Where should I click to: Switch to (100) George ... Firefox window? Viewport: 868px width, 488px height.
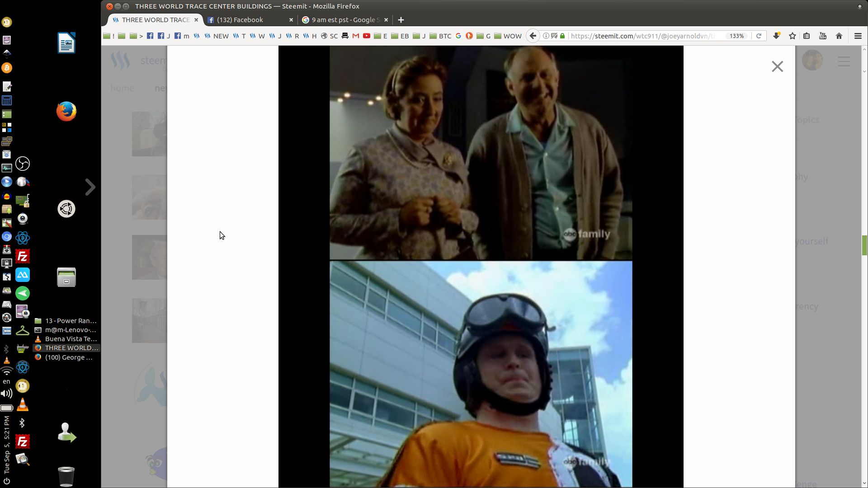[x=66, y=357]
